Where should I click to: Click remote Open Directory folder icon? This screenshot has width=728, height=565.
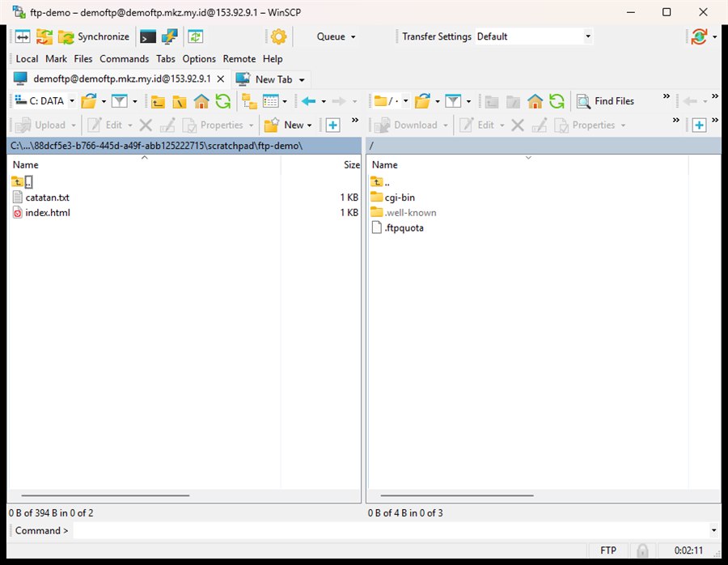click(x=422, y=101)
